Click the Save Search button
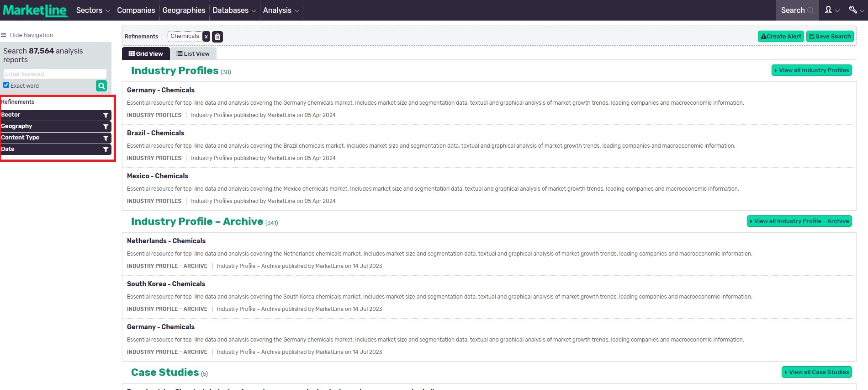This screenshot has width=868, height=390. point(830,37)
